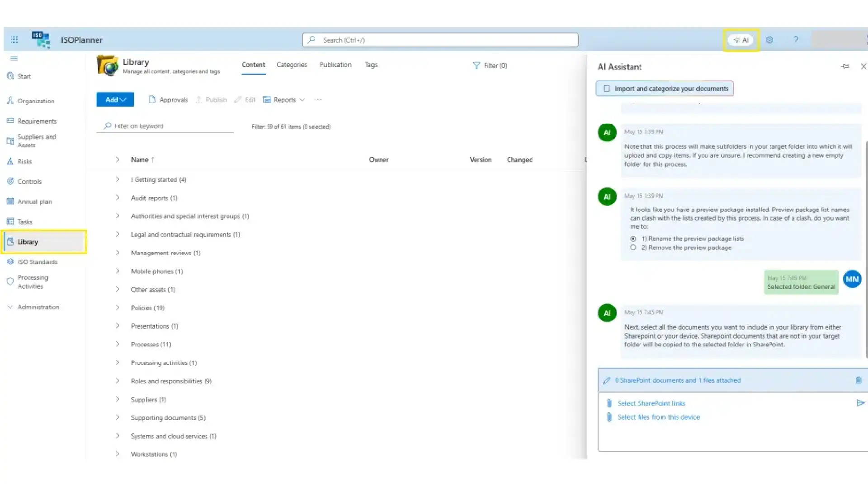
Task: Send the message with arrow icon
Action: tap(860, 403)
